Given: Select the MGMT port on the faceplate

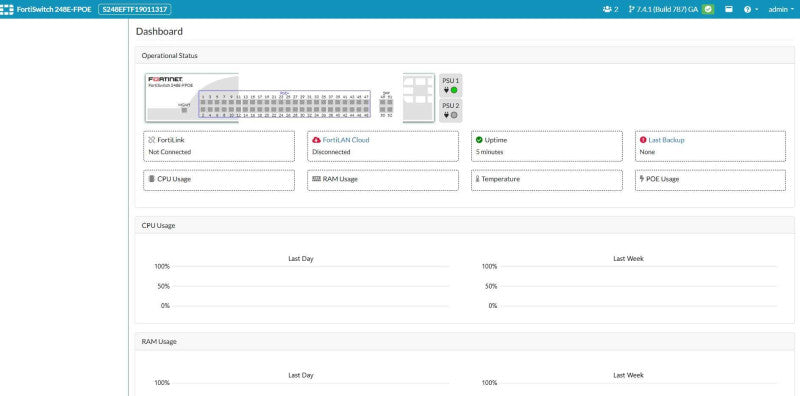Looking at the screenshot, I should [184, 110].
